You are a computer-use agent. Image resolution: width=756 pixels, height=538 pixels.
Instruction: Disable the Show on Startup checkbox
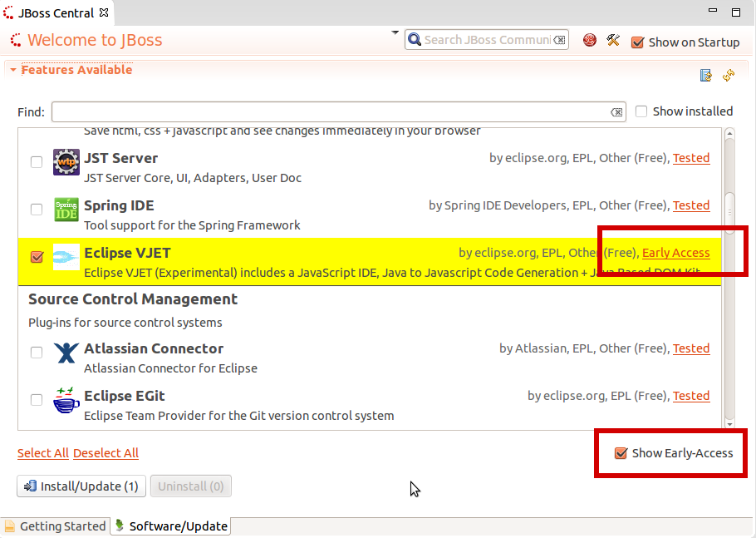(637, 42)
